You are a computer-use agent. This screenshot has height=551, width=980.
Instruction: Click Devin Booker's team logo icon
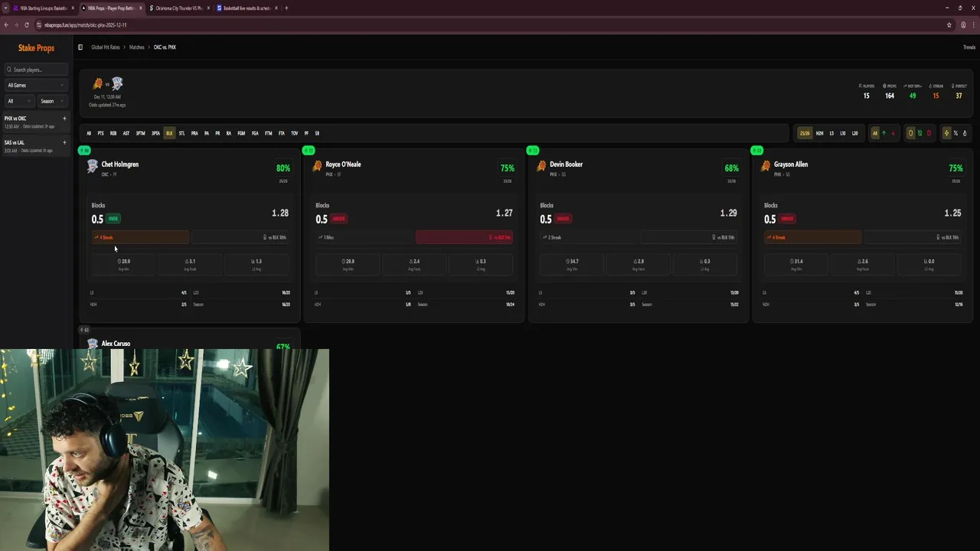coord(541,166)
